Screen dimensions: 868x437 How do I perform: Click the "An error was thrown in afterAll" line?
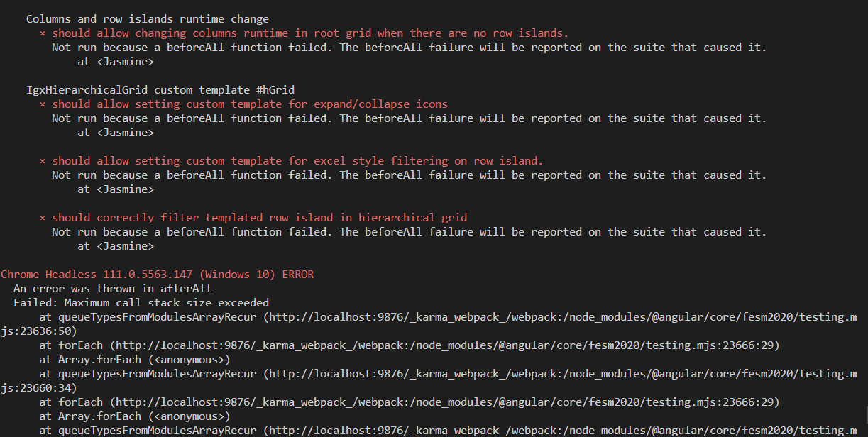pos(112,289)
